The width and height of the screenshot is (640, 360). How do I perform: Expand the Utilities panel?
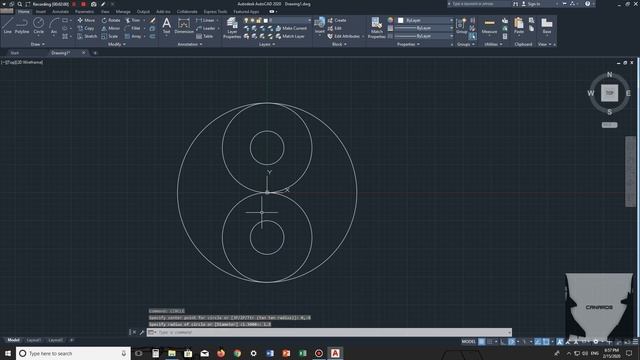click(493, 44)
